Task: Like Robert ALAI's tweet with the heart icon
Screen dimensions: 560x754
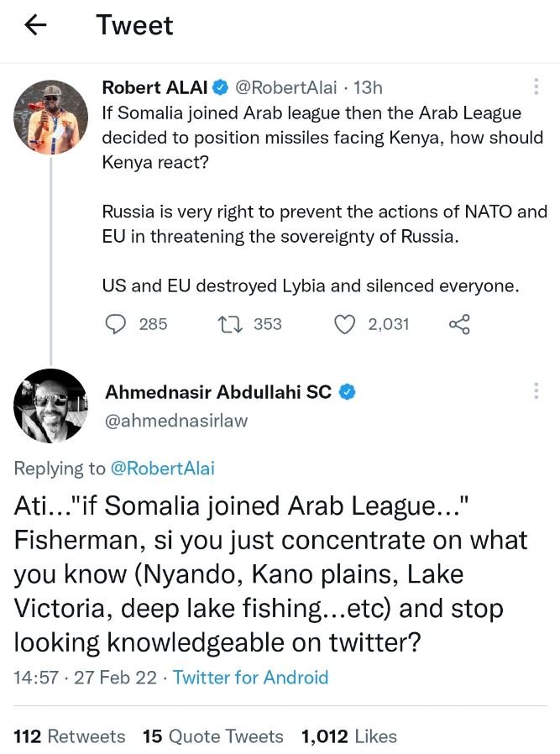Action: [x=345, y=324]
